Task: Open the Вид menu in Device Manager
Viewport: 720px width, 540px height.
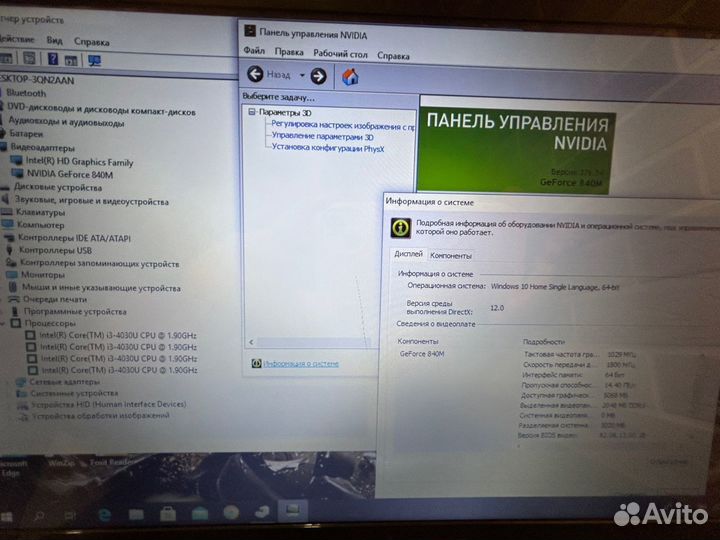Action: tap(54, 40)
